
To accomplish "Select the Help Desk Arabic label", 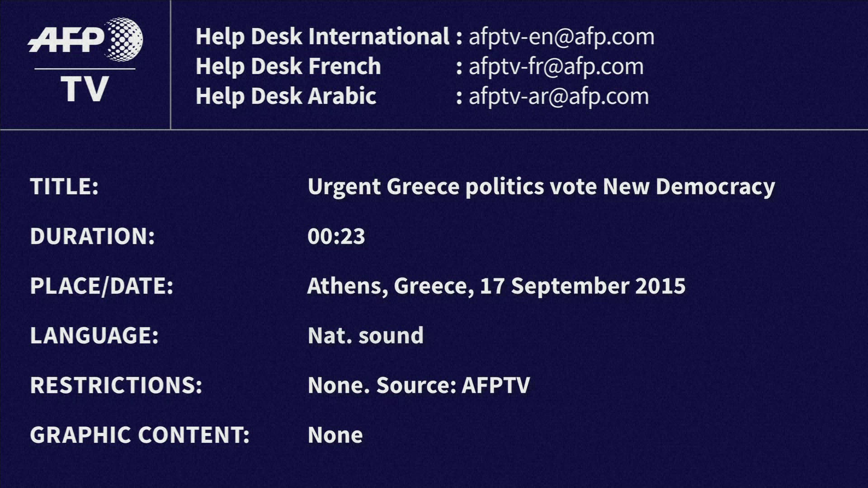I will (x=286, y=96).
